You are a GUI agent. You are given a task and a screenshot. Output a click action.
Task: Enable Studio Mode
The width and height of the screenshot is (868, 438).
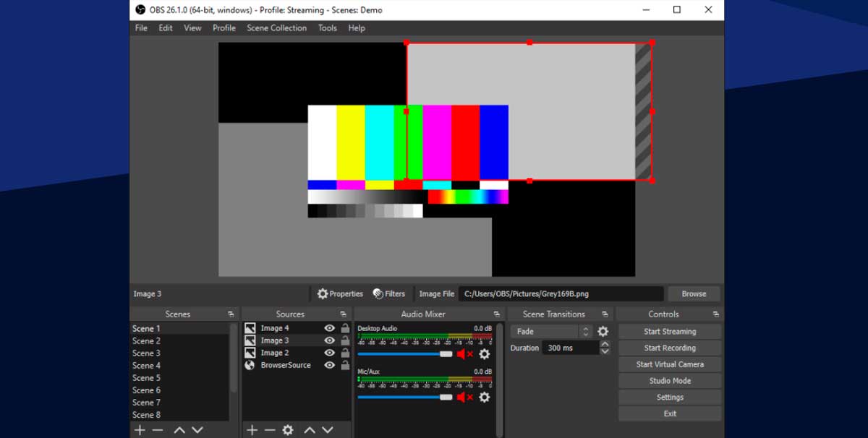click(x=670, y=381)
